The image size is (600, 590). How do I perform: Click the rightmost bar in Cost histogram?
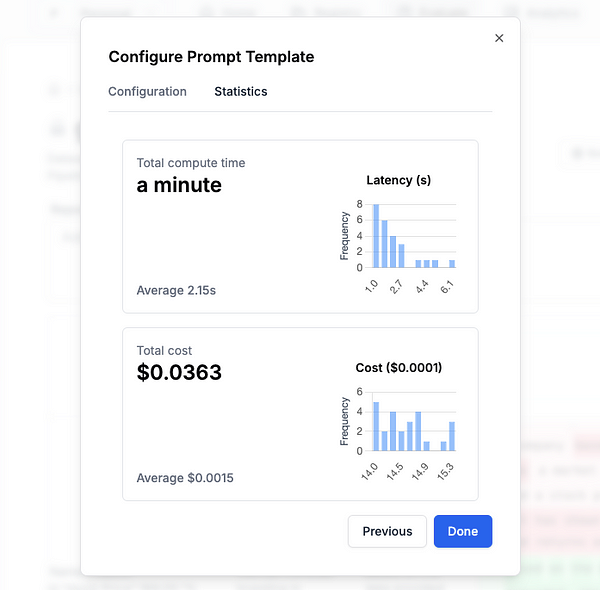452,436
